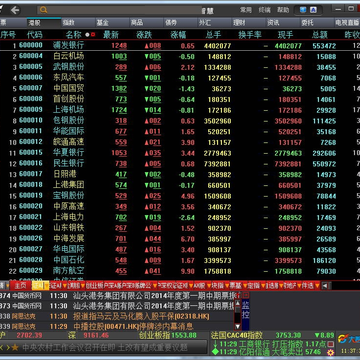360x360 pixels.
Task: Select the 华夏银行 stock name
Action: [69, 153]
